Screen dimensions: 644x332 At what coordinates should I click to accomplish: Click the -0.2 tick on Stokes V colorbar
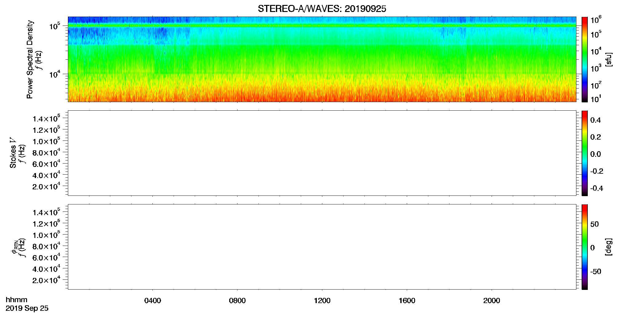pos(597,171)
